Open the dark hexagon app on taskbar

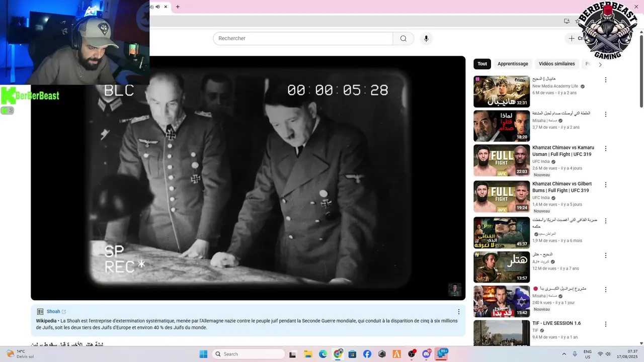click(382, 354)
